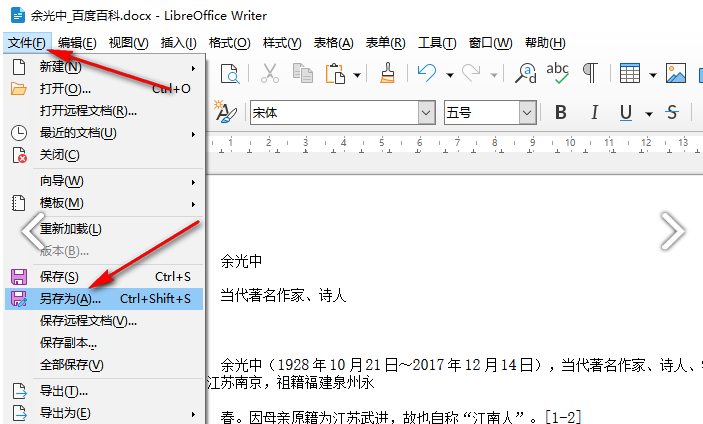Go to next slide with right chevron
Screen dimensions: 703x424
point(673,231)
